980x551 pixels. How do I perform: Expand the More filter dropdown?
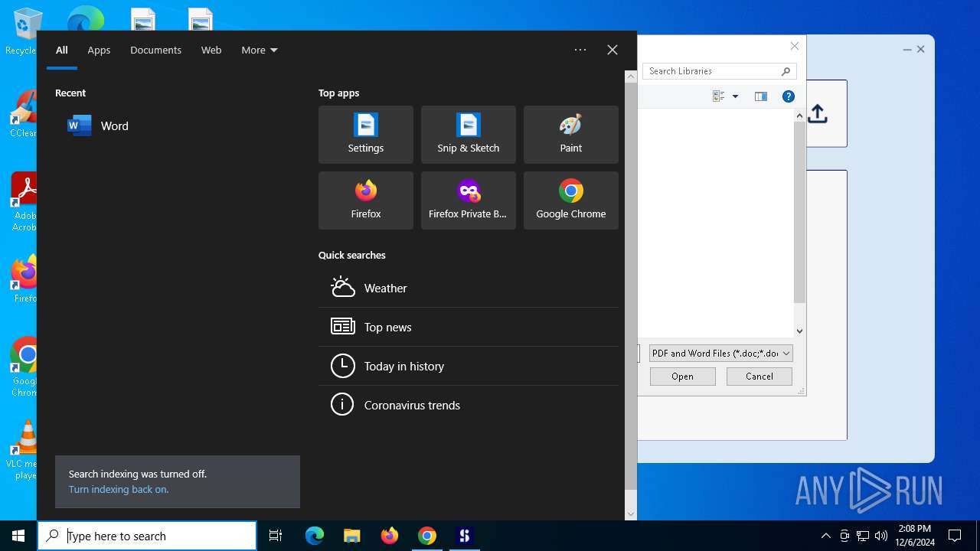pyautogui.click(x=260, y=51)
